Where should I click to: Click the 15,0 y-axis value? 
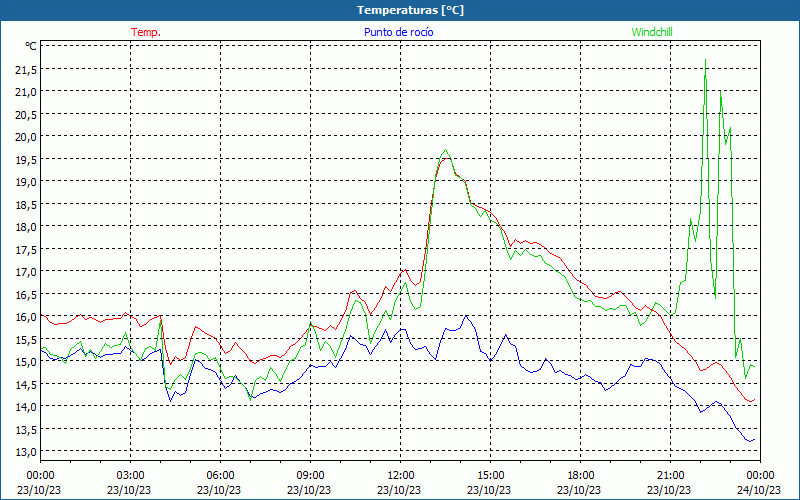tap(26, 362)
